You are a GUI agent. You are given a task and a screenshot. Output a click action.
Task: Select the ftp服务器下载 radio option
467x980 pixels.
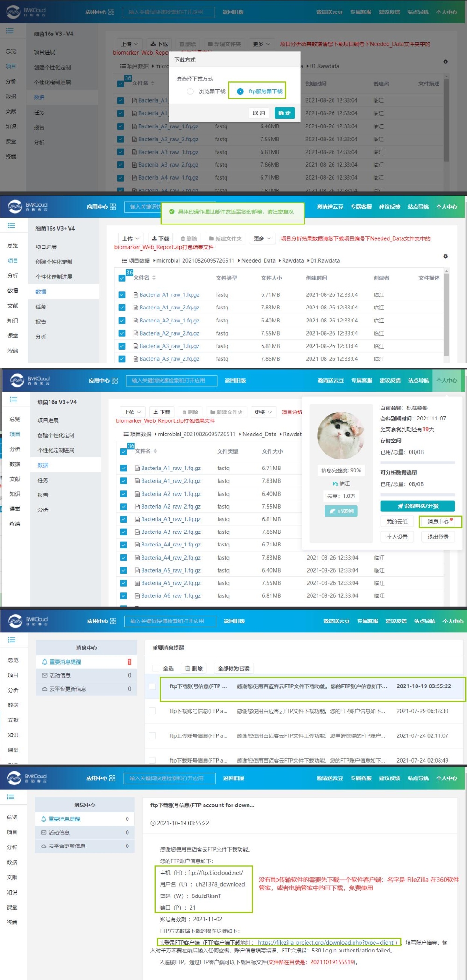point(240,91)
